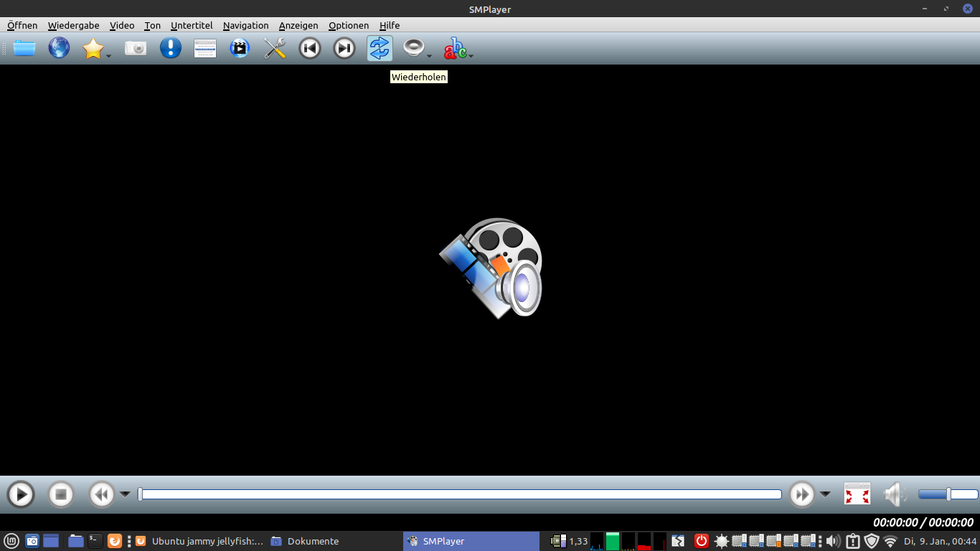
Task: Expand the fast-forward options arrow
Action: 825,494
